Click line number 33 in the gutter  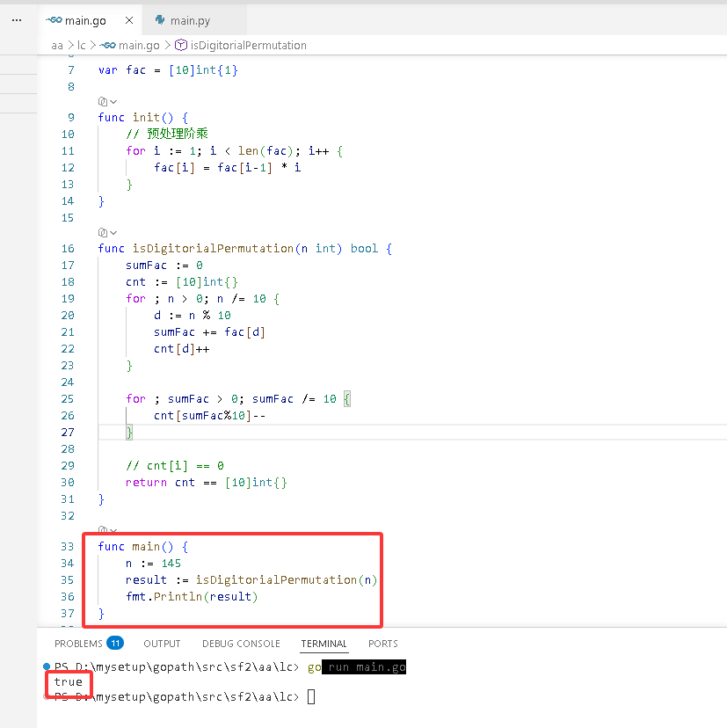[68, 547]
